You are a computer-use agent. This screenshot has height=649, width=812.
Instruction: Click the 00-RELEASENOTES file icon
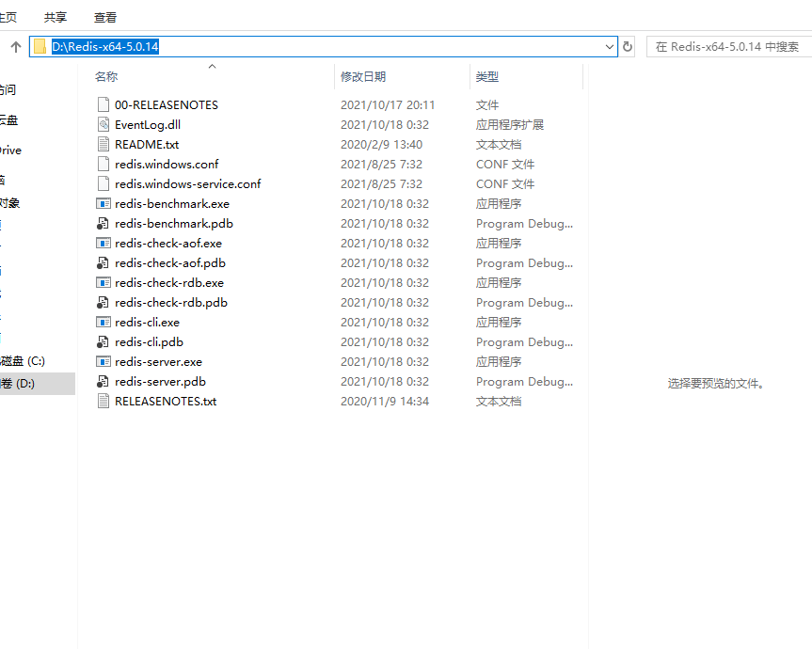[103, 104]
